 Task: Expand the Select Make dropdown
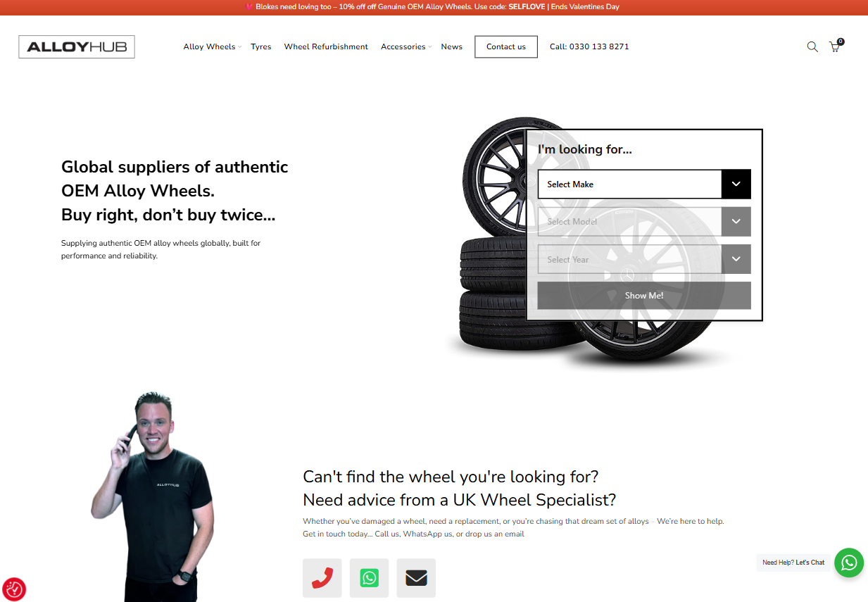[x=643, y=184]
